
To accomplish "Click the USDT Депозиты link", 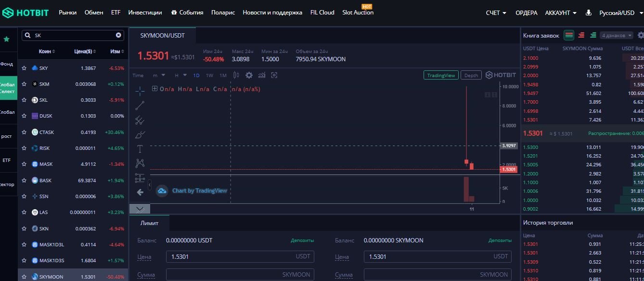I will click(302, 241).
